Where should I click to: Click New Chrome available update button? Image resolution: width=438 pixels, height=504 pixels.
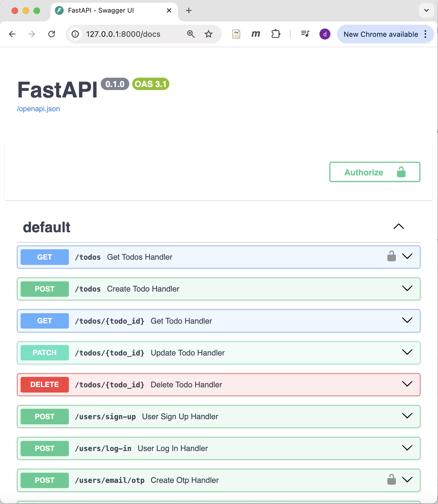pyautogui.click(x=385, y=34)
